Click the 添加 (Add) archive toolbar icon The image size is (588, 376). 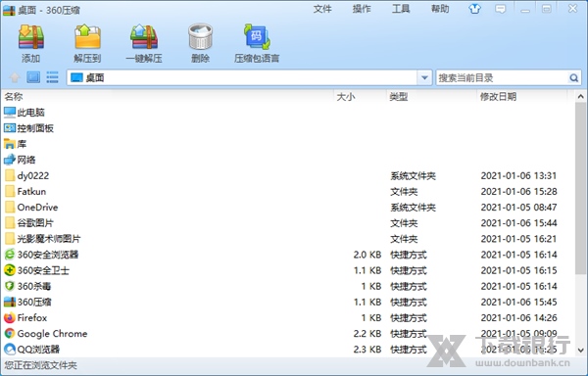click(31, 37)
